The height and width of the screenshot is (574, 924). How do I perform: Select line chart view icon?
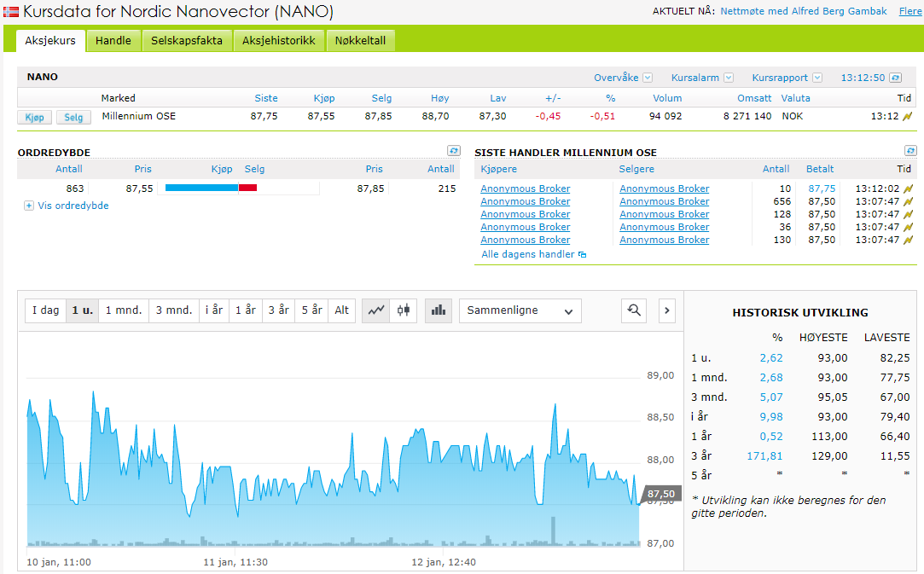coord(376,310)
